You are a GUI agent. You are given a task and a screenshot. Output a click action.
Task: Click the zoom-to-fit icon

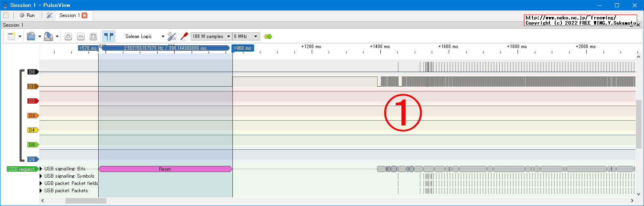coord(93,36)
